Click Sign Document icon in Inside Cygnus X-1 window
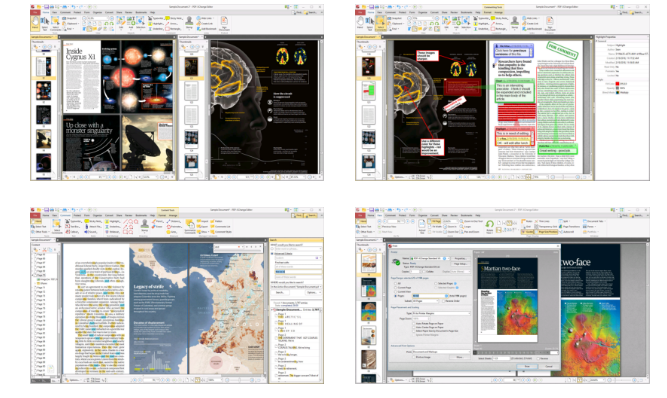 click(x=224, y=22)
